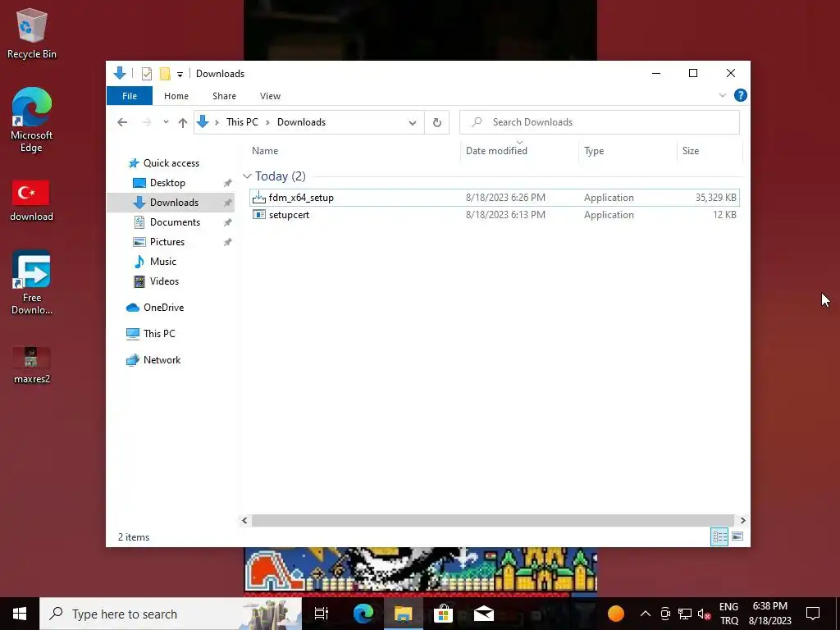Select the download flag desktop icon
Image resolution: width=840 pixels, height=630 pixels.
31,200
